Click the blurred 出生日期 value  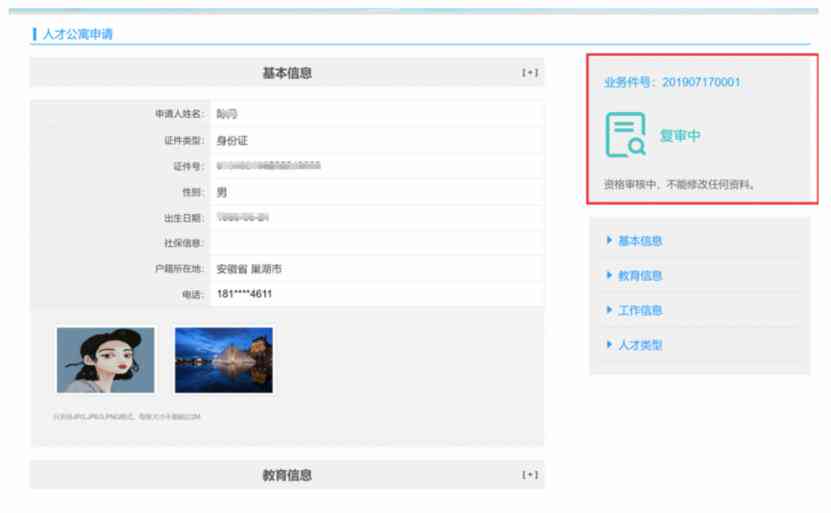click(x=243, y=217)
